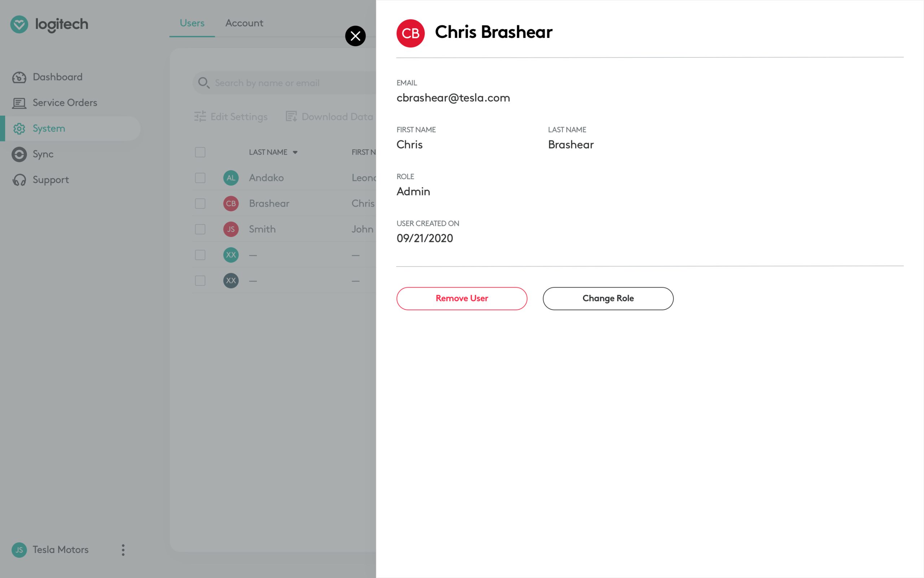
Task: Click the green XX avatar
Action: click(x=231, y=255)
